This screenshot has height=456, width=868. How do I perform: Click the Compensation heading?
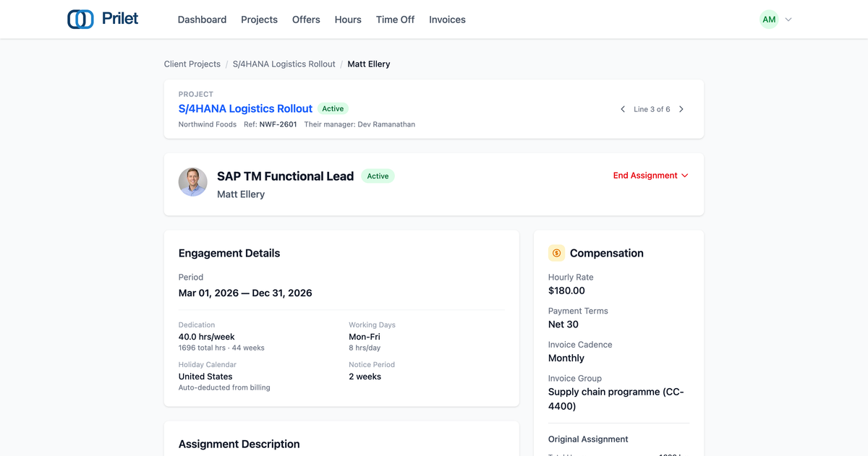tap(607, 253)
